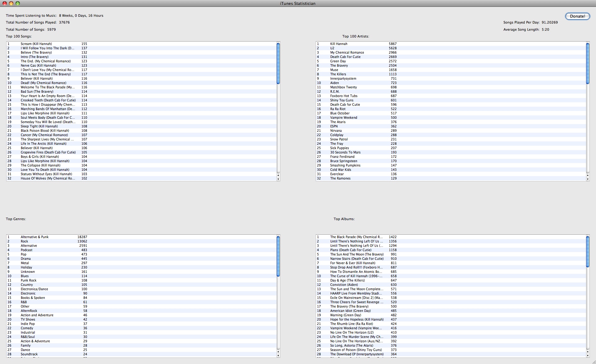Screen dimensions: 596x364
Task: Select genre row Podcast
Action: tap(141, 250)
